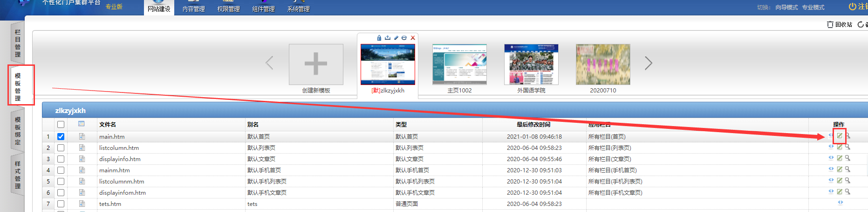The width and height of the screenshot is (868, 212).
Task: Switch to 向导模式 wizard mode
Action: [x=786, y=7]
